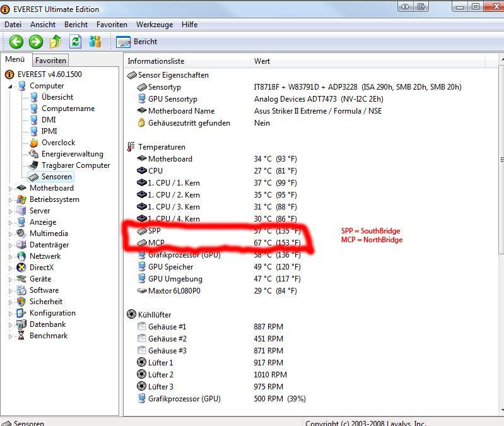Open the Bericht menu

coord(76,25)
